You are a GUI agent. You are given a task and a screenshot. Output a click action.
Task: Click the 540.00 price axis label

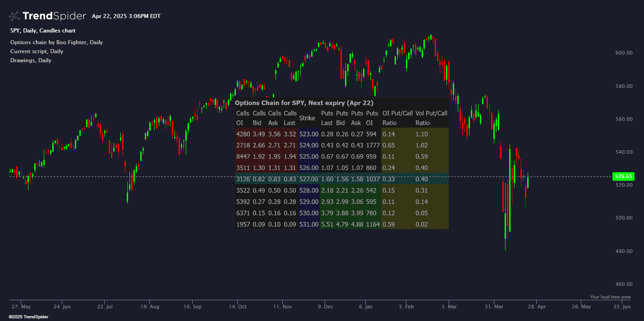[623, 152]
